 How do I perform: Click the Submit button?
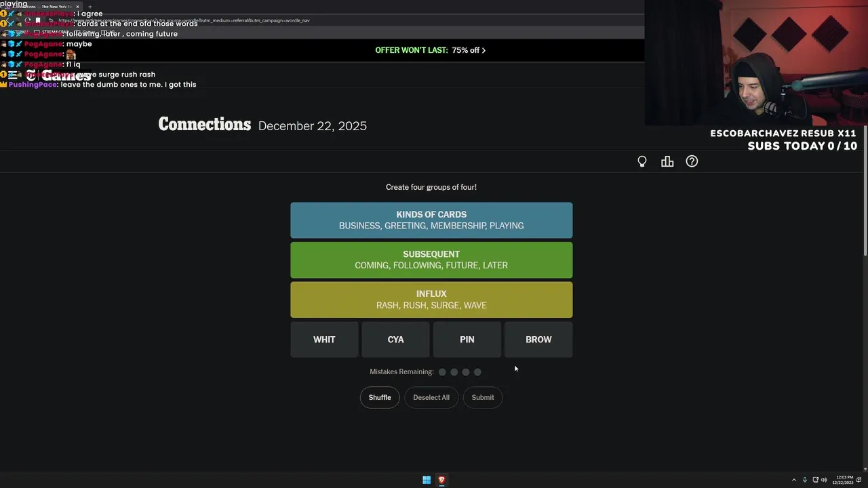pos(483,397)
